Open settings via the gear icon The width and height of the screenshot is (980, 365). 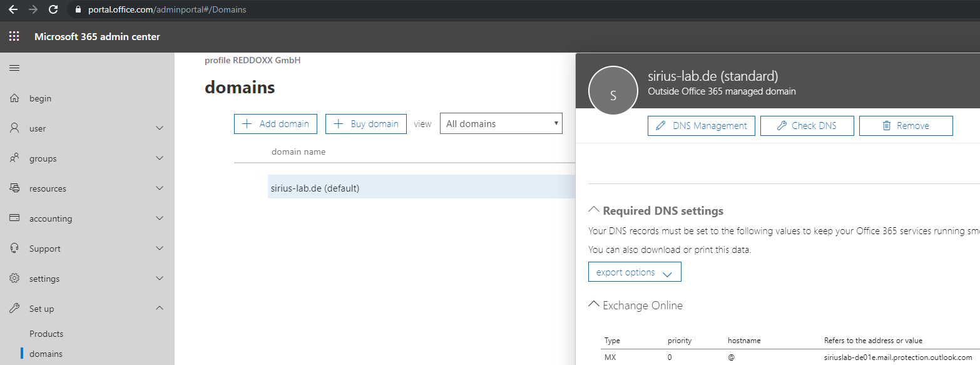click(x=15, y=278)
